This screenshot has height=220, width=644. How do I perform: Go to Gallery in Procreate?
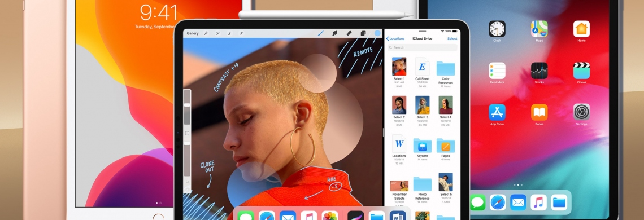(x=193, y=33)
